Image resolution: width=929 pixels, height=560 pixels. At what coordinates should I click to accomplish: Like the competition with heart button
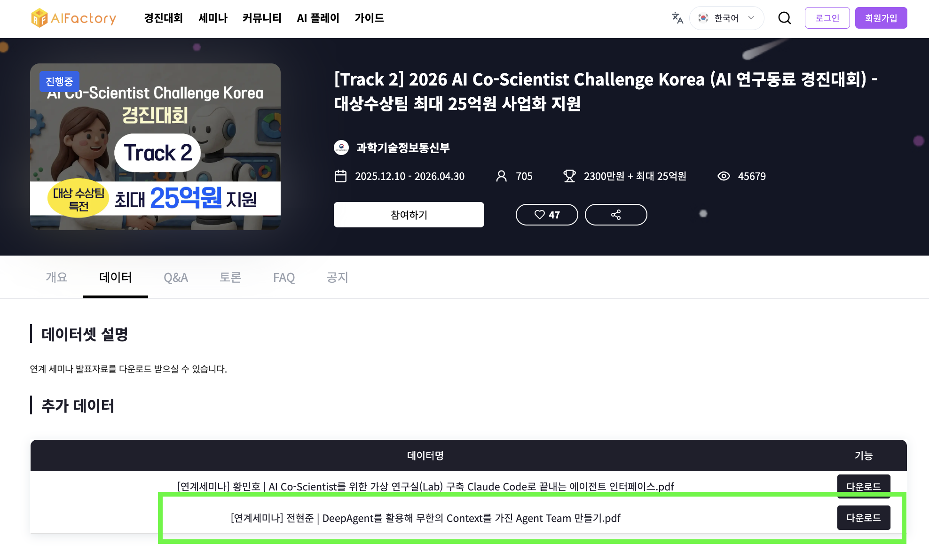[x=547, y=215]
